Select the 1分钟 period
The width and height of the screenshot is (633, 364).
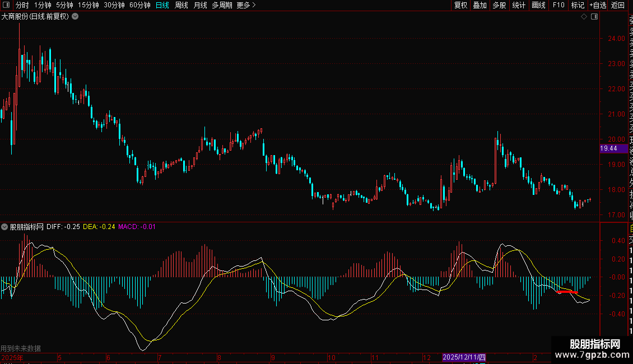click(43, 5)
